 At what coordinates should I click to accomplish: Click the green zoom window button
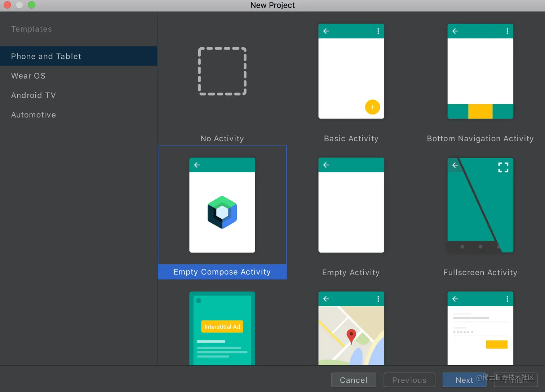click(32, 5)
